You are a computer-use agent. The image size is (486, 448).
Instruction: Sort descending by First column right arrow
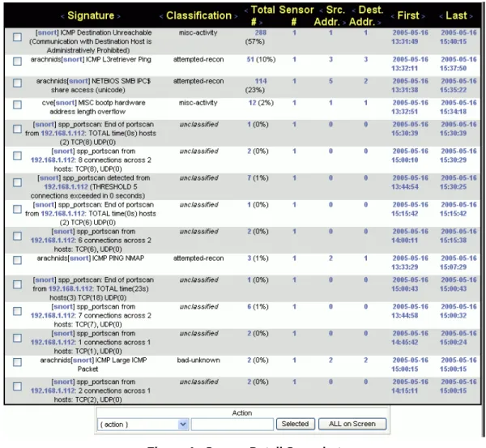[423, 16]
